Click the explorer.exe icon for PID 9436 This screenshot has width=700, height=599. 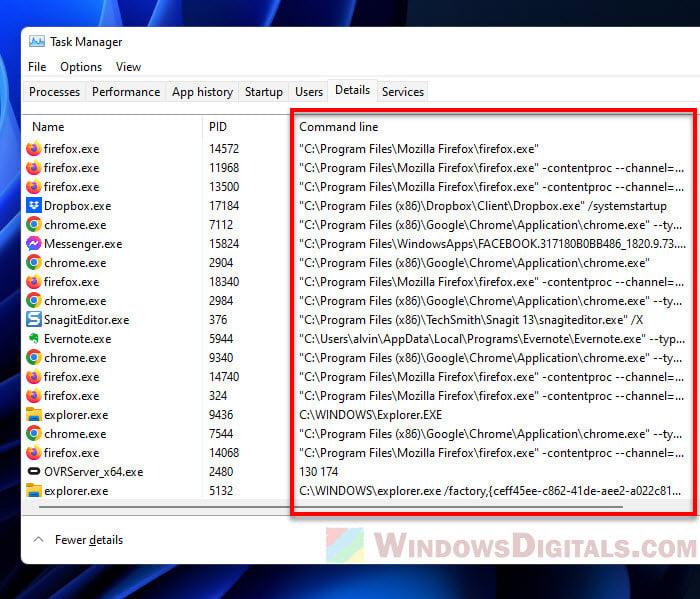click(x=33, y=415)
